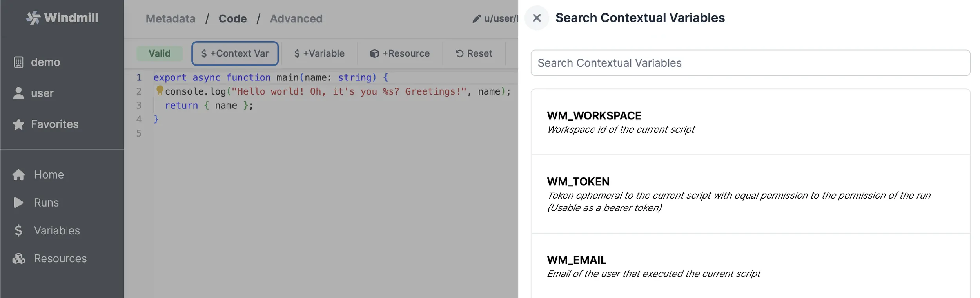The image size is (980, 298).
Task: Open Variables via the dollar icon
Action: point(18,230)
